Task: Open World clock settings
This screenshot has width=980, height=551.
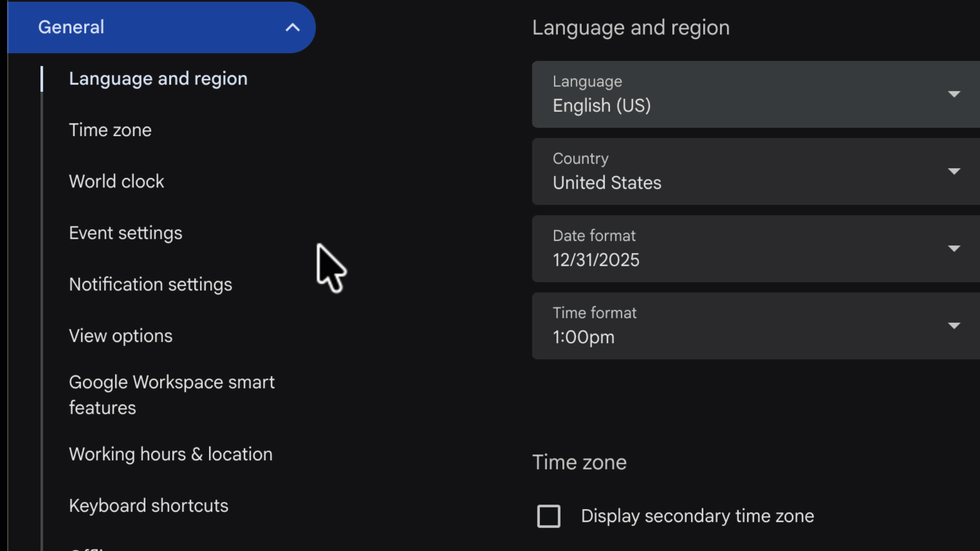Action: 116,182
